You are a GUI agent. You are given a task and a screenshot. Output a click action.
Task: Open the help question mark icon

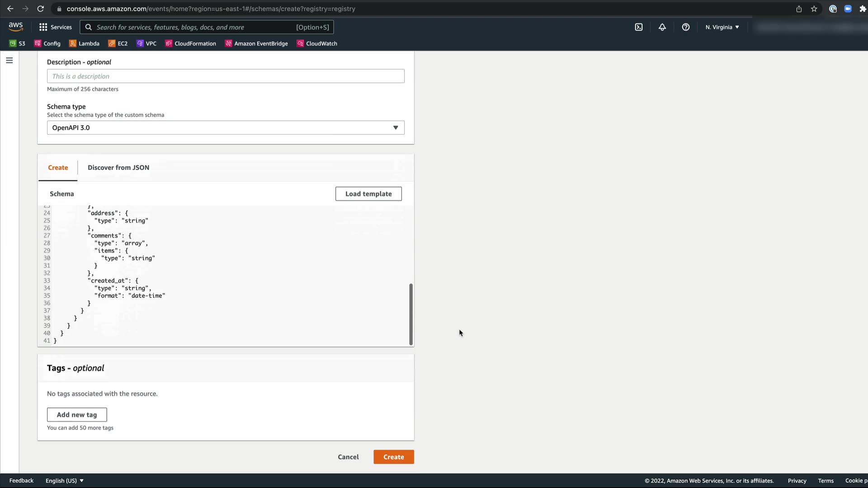pyautogui.click(x=686, y=27)
